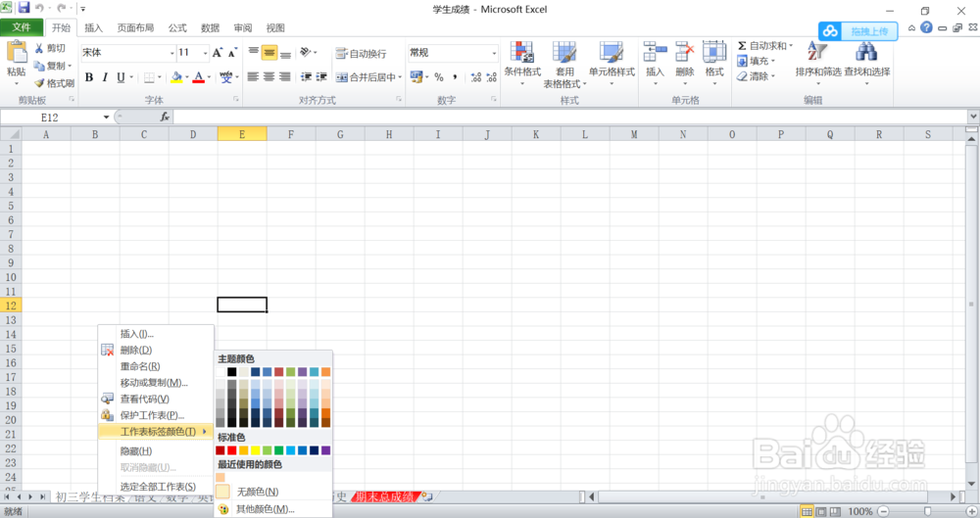Expand the Name Box E12 dropdown

pyautogui.click(x=106, y=117)
